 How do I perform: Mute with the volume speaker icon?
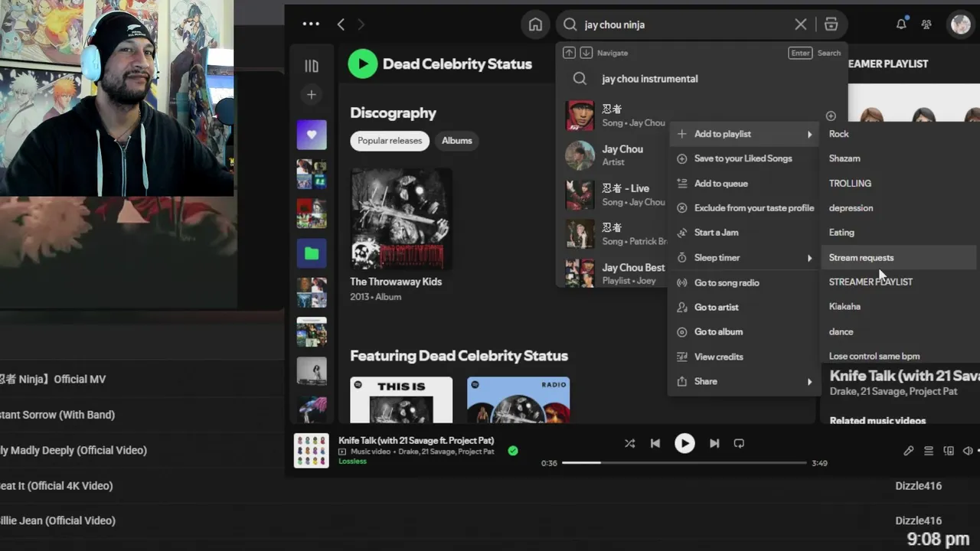tap(968, 451)
